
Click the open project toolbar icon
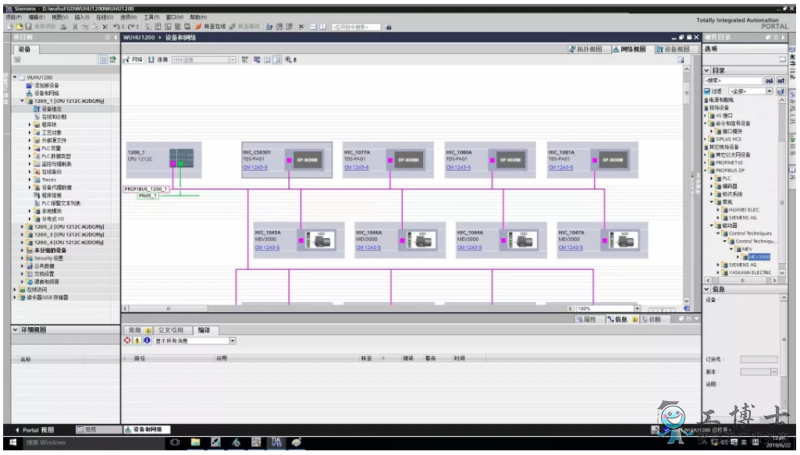[19, 27]
